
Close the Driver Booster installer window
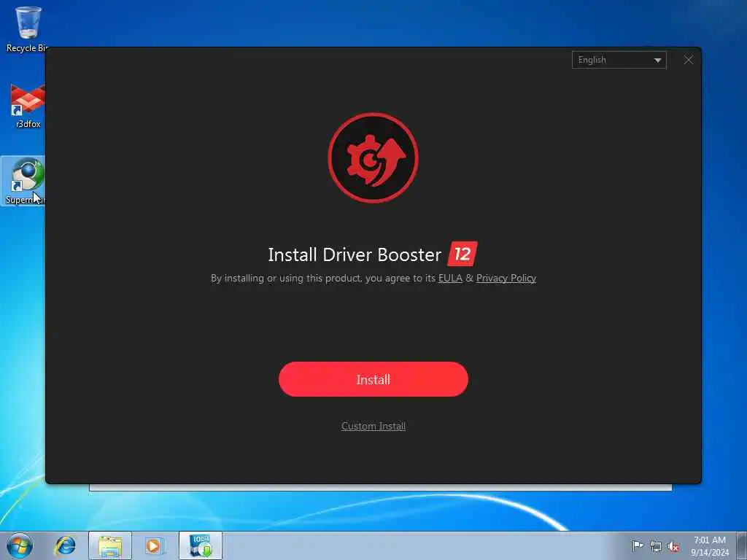pos(689,60)
